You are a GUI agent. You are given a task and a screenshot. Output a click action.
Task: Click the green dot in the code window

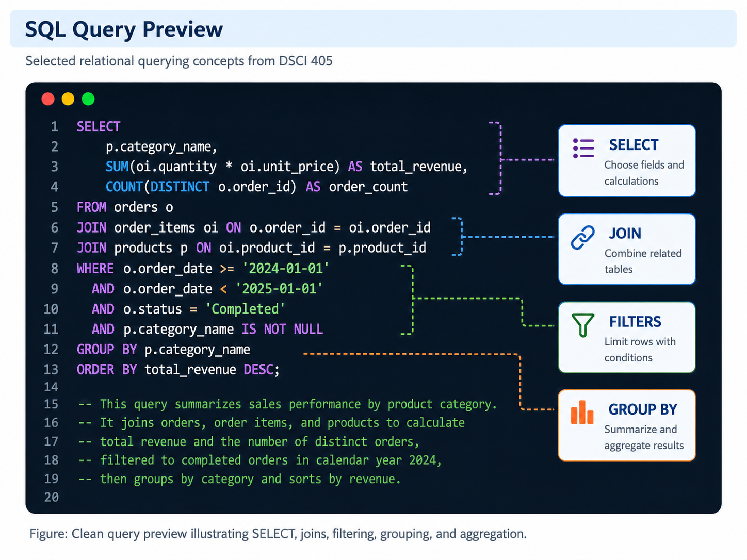(x=88, y=99)
